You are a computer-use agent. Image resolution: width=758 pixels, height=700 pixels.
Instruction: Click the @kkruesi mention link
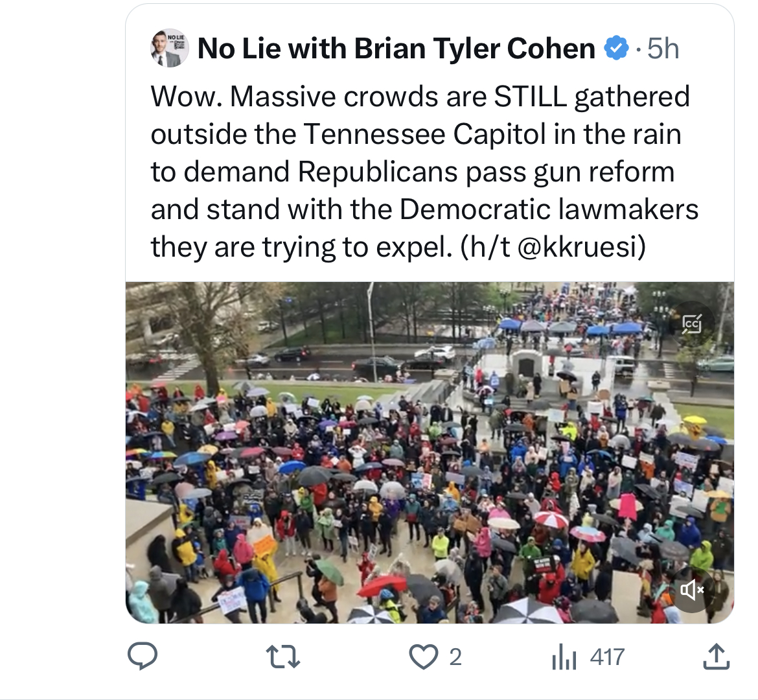click(581, 247)
